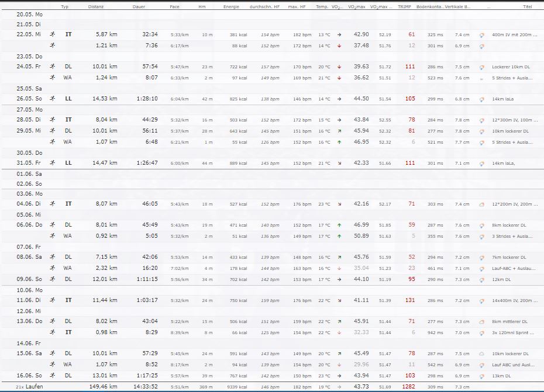Screen dimensions: 544x392
Task: Click the running icon on 11.06. Di row
Action: pyautogui.click(x=53, y=300)
